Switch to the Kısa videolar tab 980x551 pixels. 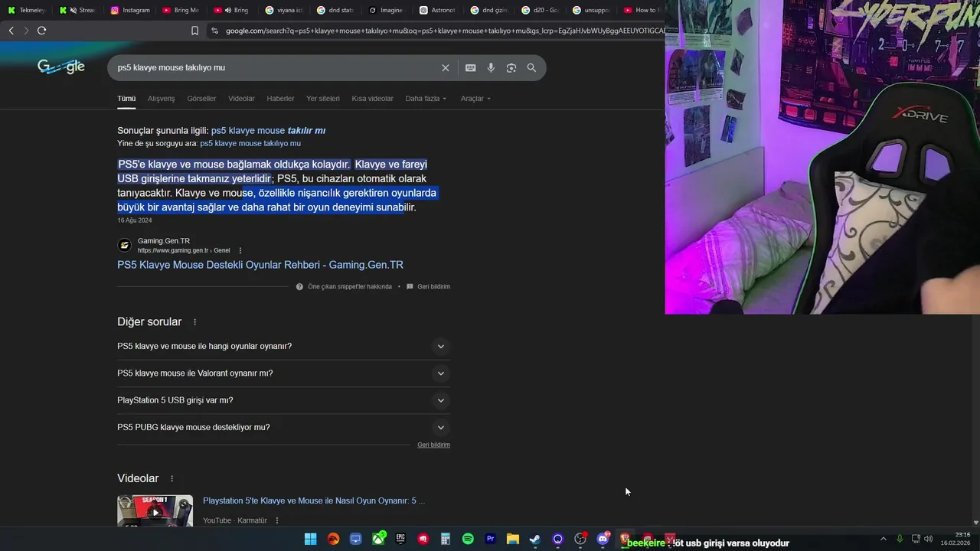coord(372,99)
